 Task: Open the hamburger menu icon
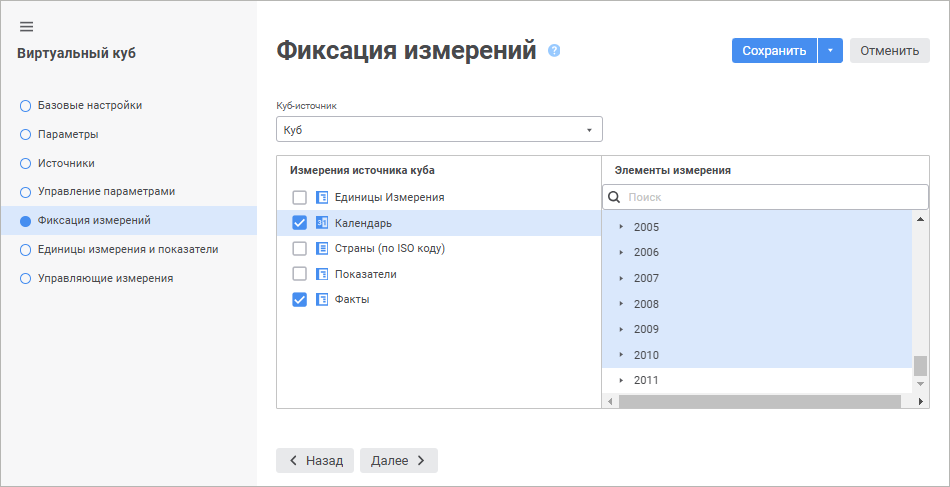tap(26, 26)
